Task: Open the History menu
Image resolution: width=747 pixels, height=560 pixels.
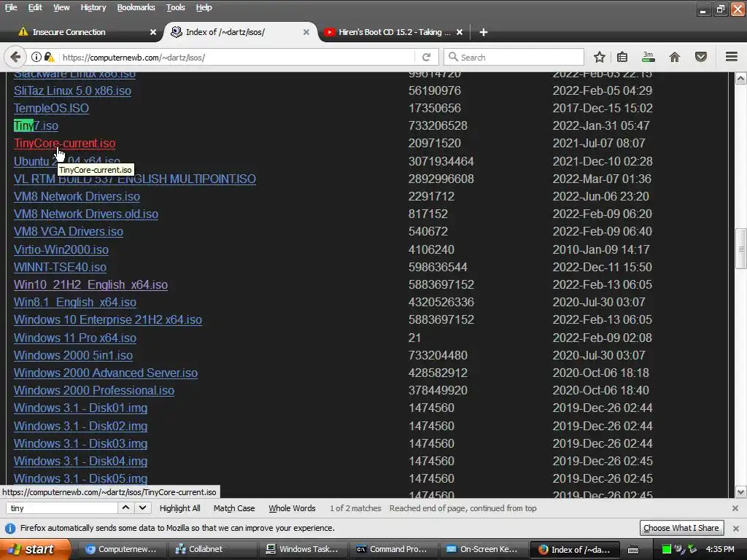Action: (93, 7)
